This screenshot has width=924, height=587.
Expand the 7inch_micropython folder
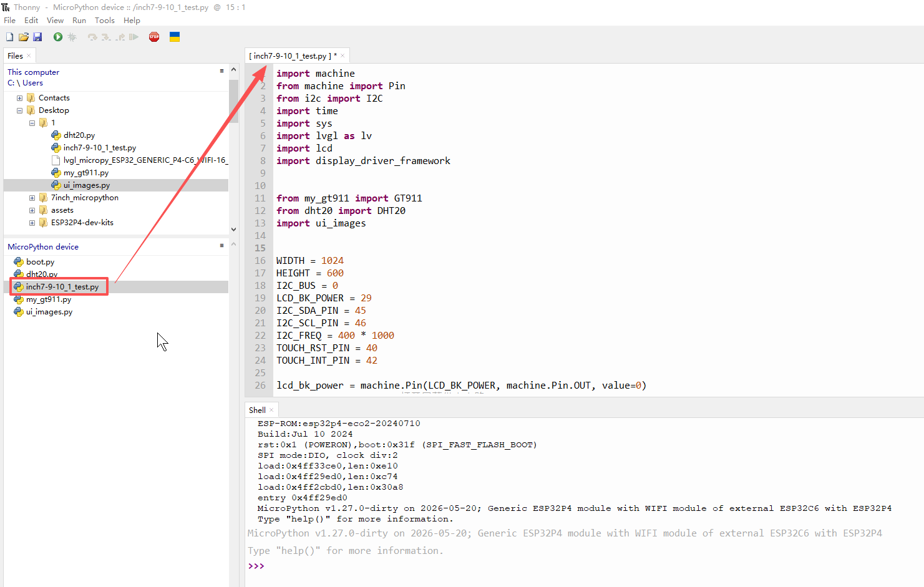tap(32, 198)
